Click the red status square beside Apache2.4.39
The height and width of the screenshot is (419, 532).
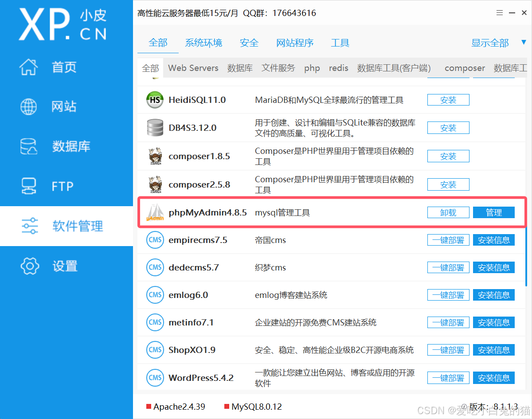coord(149,407)
